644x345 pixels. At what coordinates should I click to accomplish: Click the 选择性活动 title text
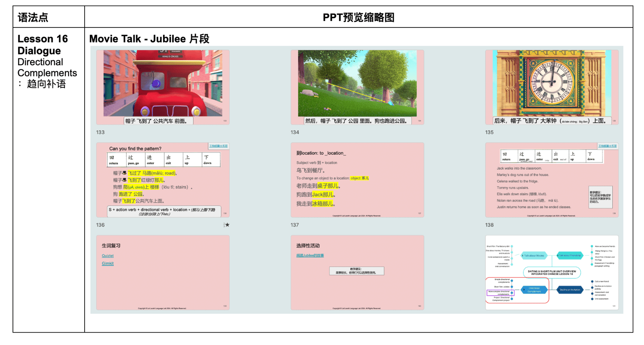(308, 246)
